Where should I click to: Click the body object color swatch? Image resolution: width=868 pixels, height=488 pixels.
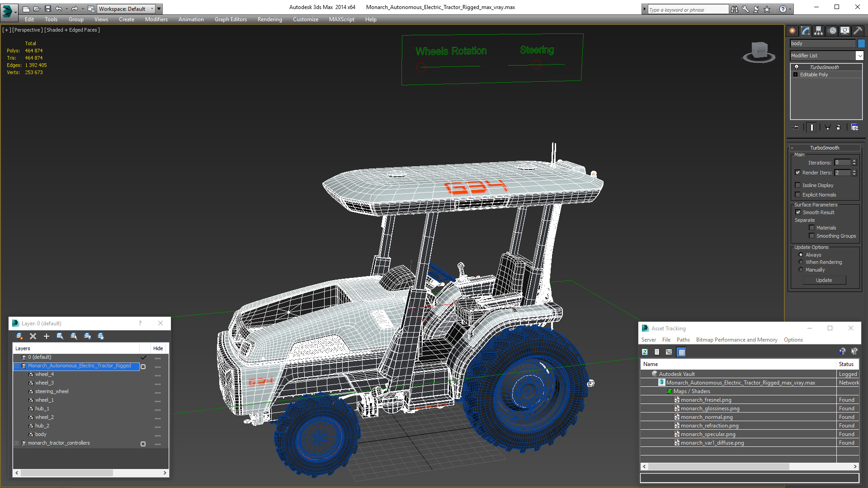[861, 43]
